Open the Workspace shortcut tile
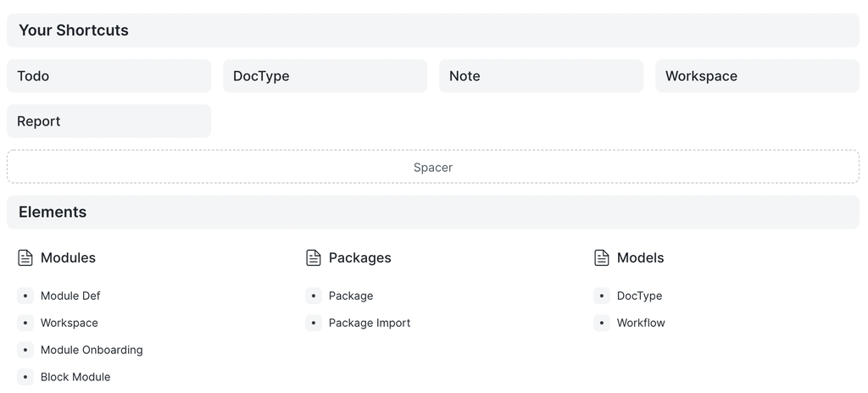 pyautogui.click(x=757, y=76)
